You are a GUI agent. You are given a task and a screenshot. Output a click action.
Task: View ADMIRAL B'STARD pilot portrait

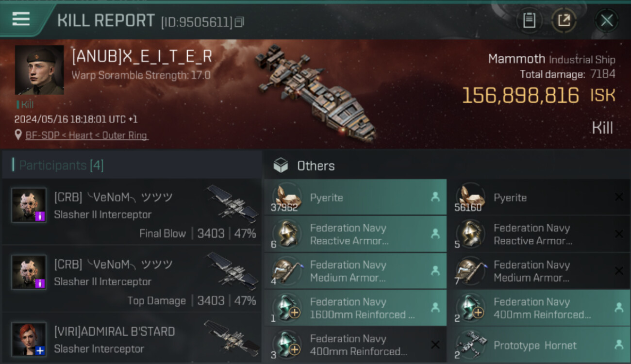tap(29, 339)
